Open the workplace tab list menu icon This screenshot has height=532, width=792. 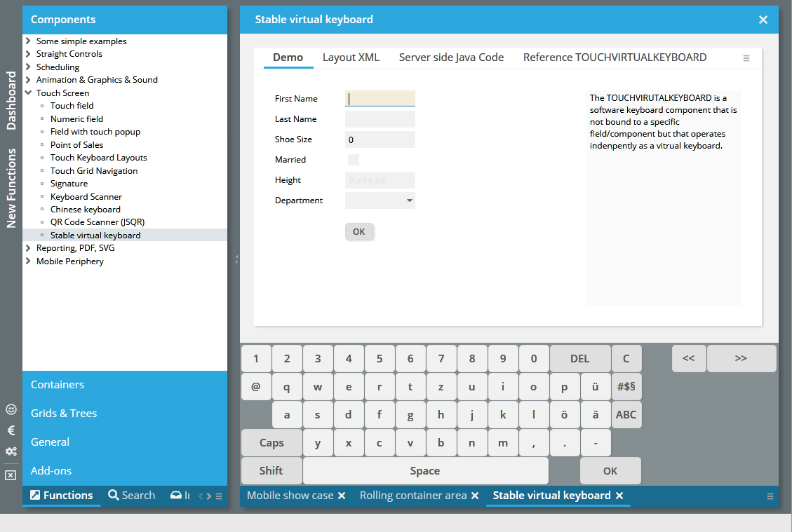point(770,496)
